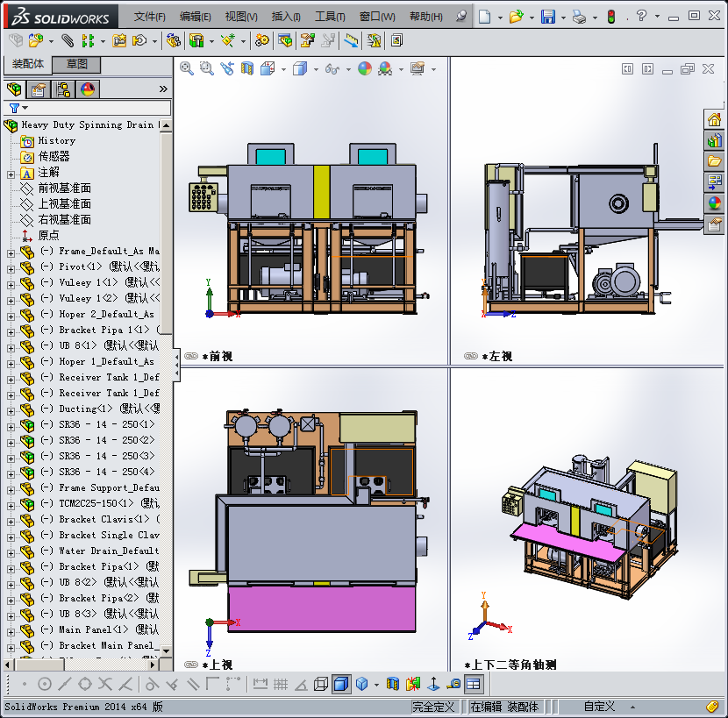
Task: Toggle the Wireframe cube display button
Action: point(321,684)
